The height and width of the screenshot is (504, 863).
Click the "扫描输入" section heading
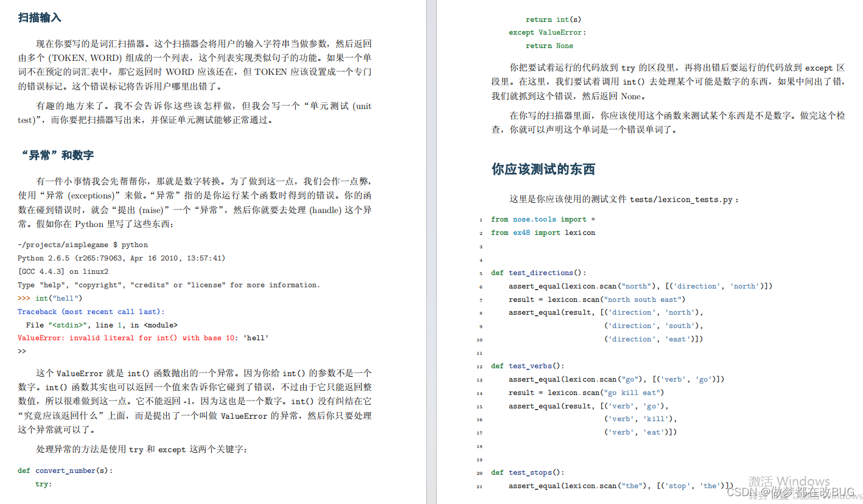point(38,17)
